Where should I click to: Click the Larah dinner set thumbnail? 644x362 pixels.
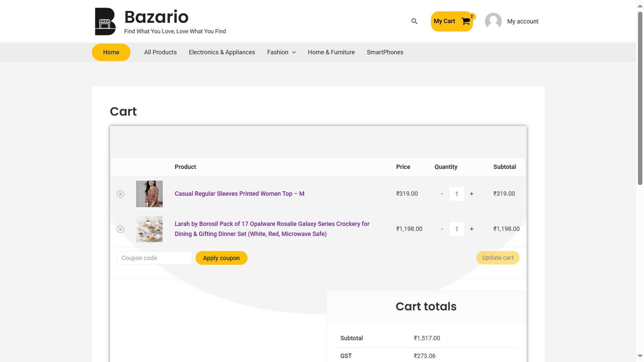[x=149, y=229]
